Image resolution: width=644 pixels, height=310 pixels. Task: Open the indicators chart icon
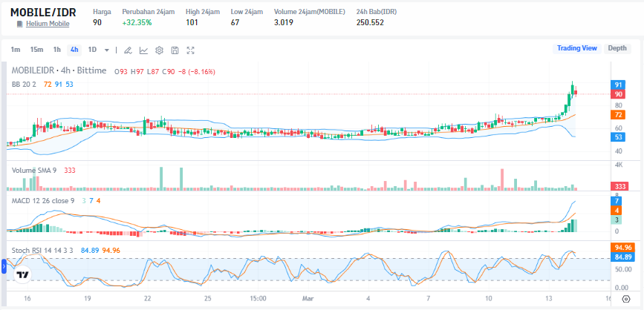click(x=143, y=50)
